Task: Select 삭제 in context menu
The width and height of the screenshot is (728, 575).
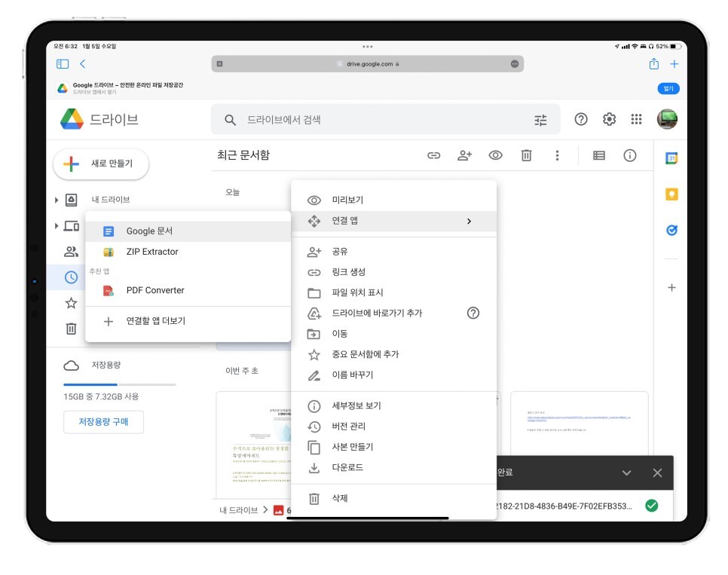Action: coord(393,498)
